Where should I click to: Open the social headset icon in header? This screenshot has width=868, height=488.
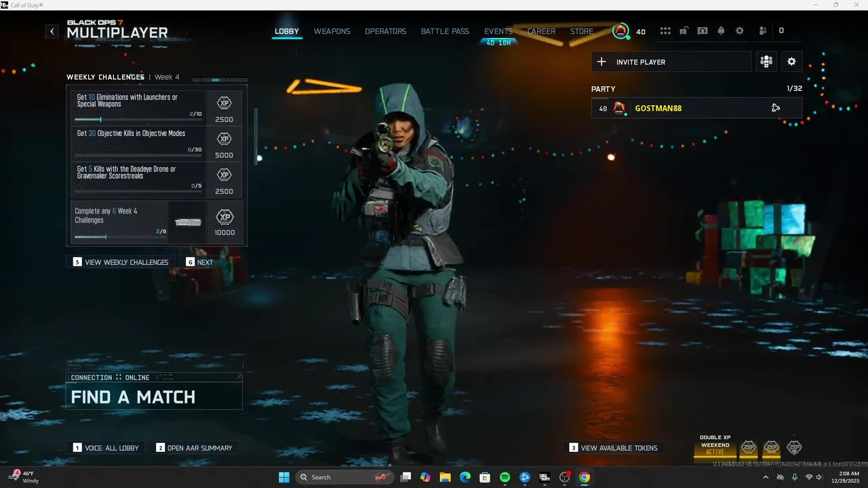click(703, 31)
